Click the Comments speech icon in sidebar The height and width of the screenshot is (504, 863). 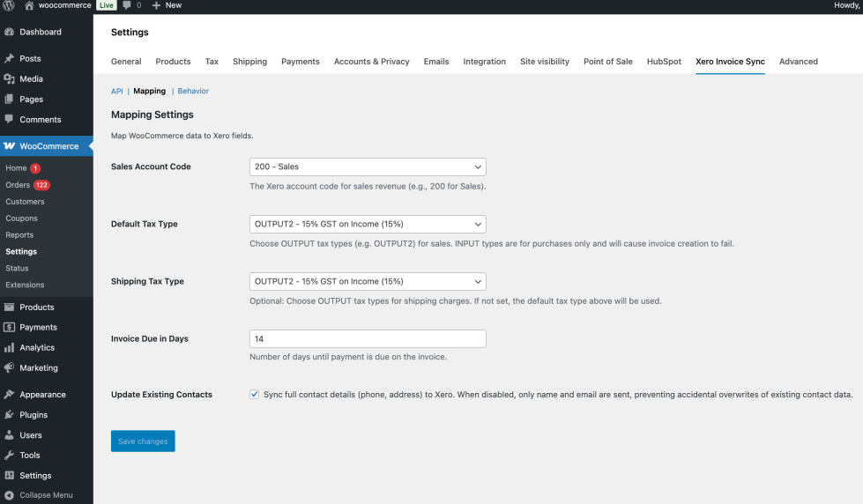pos(10,119)
